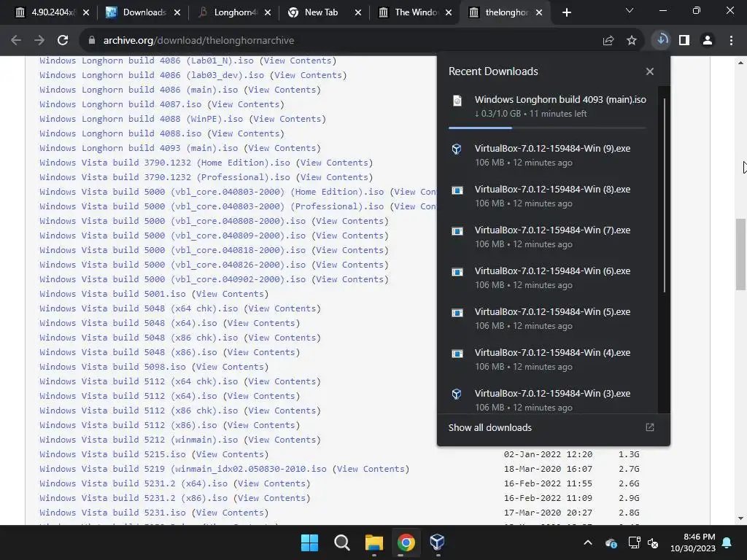Click page scrollbar down arrow
The height and width of the screenshot is (560, 747).
pos(741,518)
